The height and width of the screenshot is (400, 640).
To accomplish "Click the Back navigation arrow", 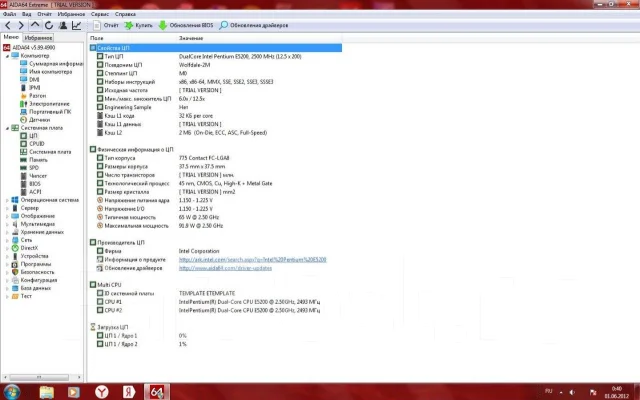I will point(8,25).
